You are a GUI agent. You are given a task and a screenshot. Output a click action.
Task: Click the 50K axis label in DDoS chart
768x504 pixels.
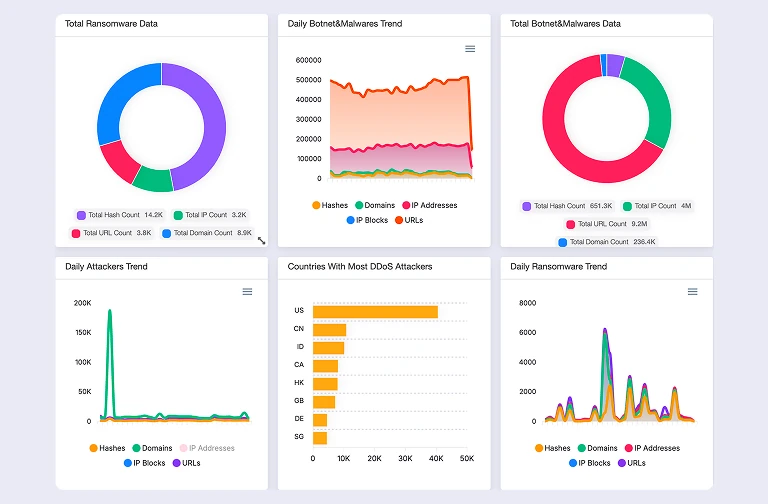467,458
